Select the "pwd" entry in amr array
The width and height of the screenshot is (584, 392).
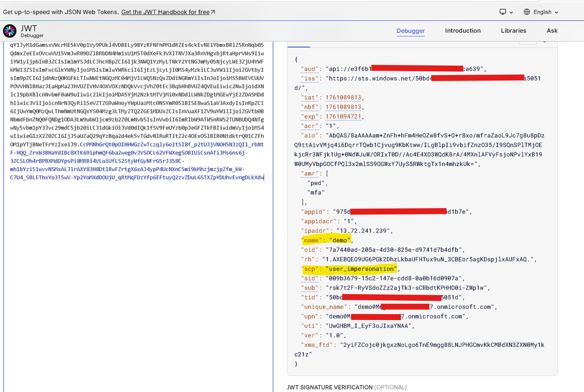(x=317, y=183)
